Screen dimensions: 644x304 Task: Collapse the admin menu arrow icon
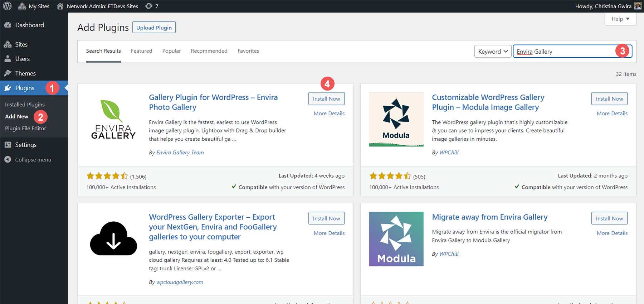pos(8,160)
